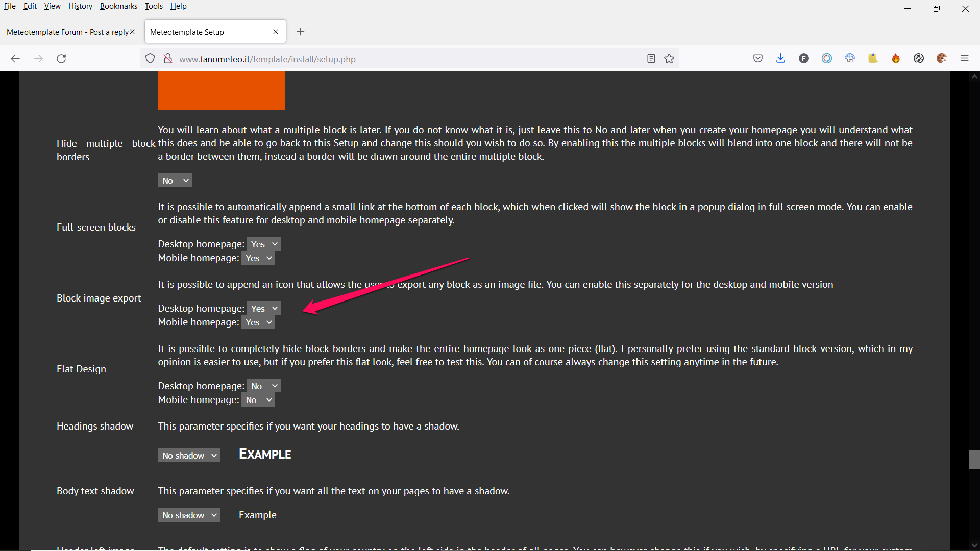Open the Firefox application menu
980x551 pixels.
pos(965,59)
